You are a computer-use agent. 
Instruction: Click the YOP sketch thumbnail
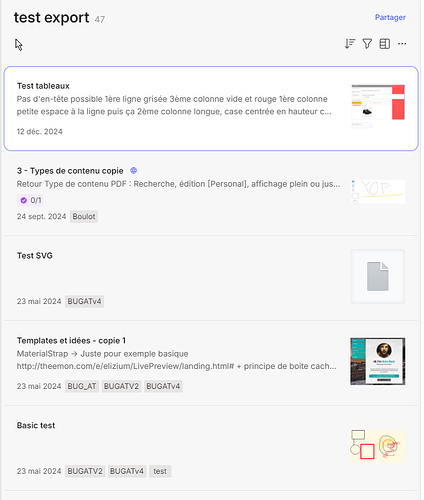point(378,192)
